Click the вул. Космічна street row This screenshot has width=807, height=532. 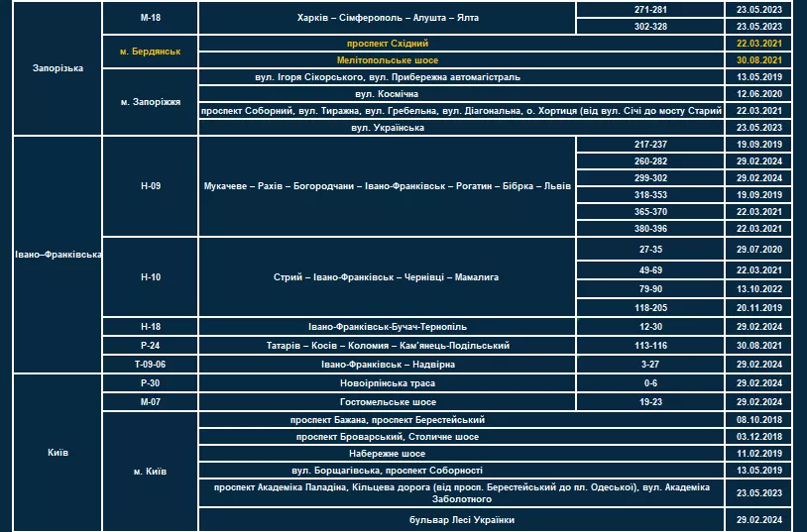coord(388,93)
